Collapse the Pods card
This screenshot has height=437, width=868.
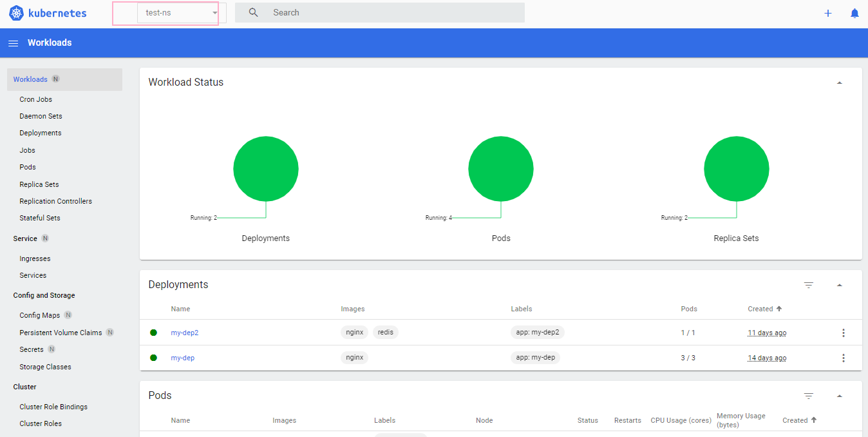(x=839, y=395)
